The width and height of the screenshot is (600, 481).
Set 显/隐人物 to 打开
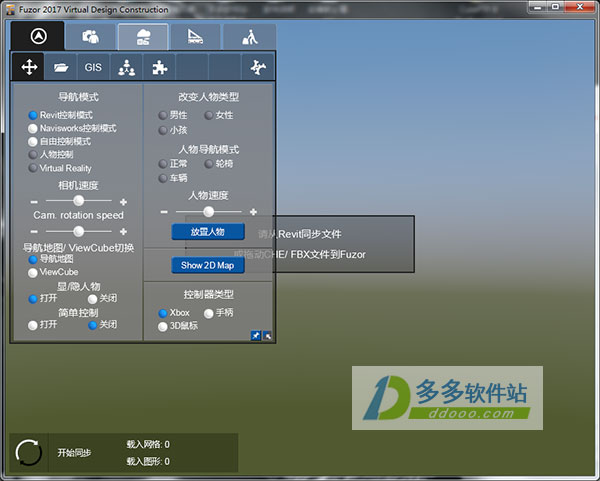(x=33, y=299)
